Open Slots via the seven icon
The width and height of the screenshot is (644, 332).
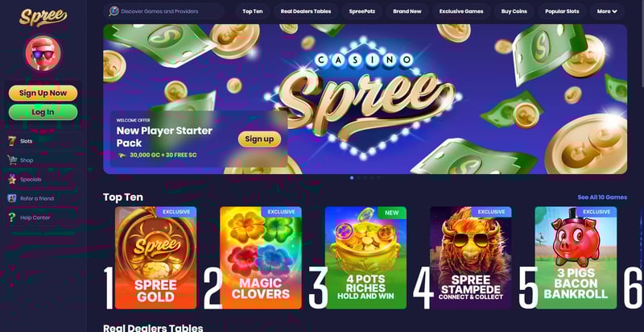(x=13, y=141)
